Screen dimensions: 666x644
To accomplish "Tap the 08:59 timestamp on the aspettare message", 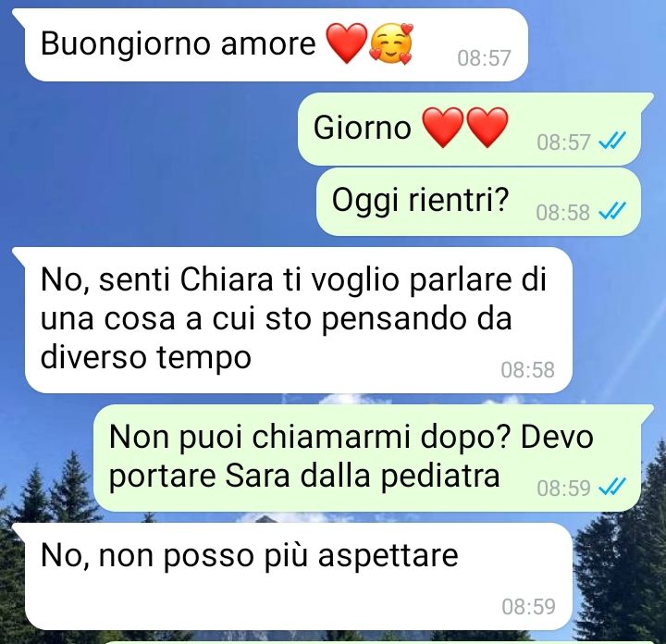I will point(528,606).
